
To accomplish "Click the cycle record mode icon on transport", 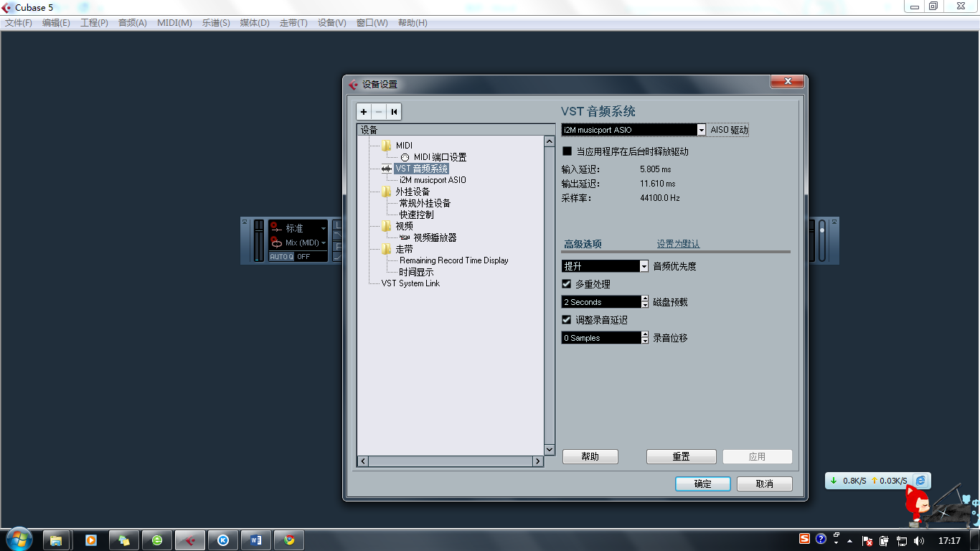I will (275, 242).
